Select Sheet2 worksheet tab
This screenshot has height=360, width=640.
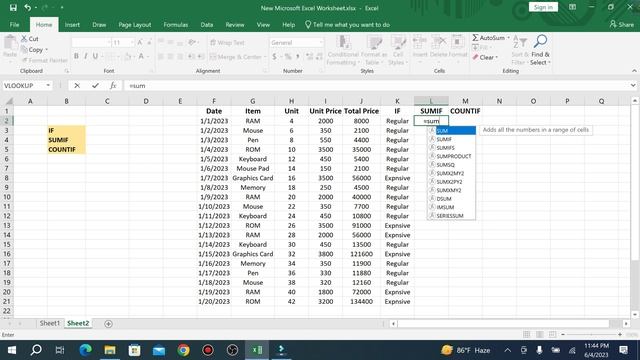coord(78,323)
